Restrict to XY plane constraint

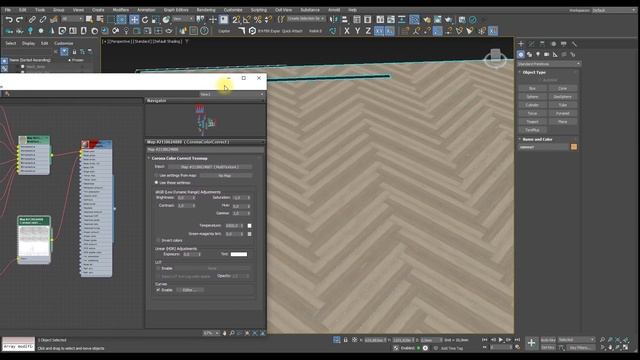coord(379,31)
